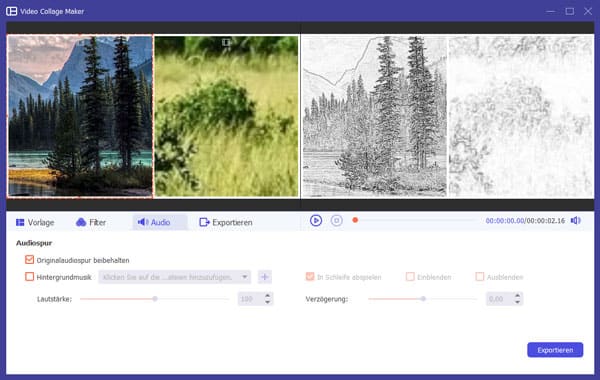Click the sketch-filtered grass preview
This screenshot has width=600, height=380.
click(x=521, y=116)
